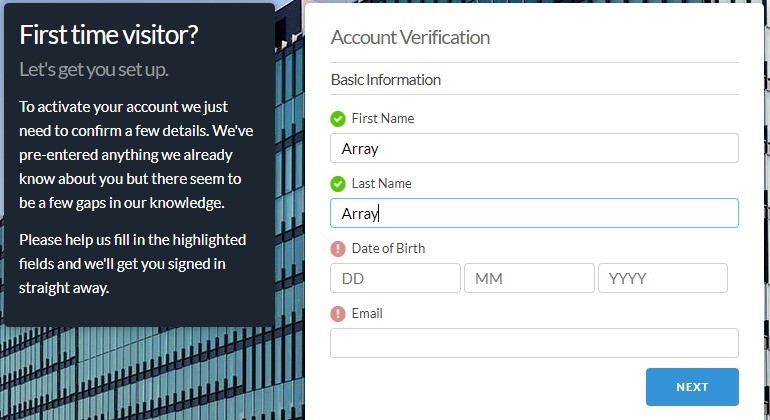Select the DD day input box
The width and height of the screenshot is (770, 420).
pyautogui.click(x=395, y=278)
